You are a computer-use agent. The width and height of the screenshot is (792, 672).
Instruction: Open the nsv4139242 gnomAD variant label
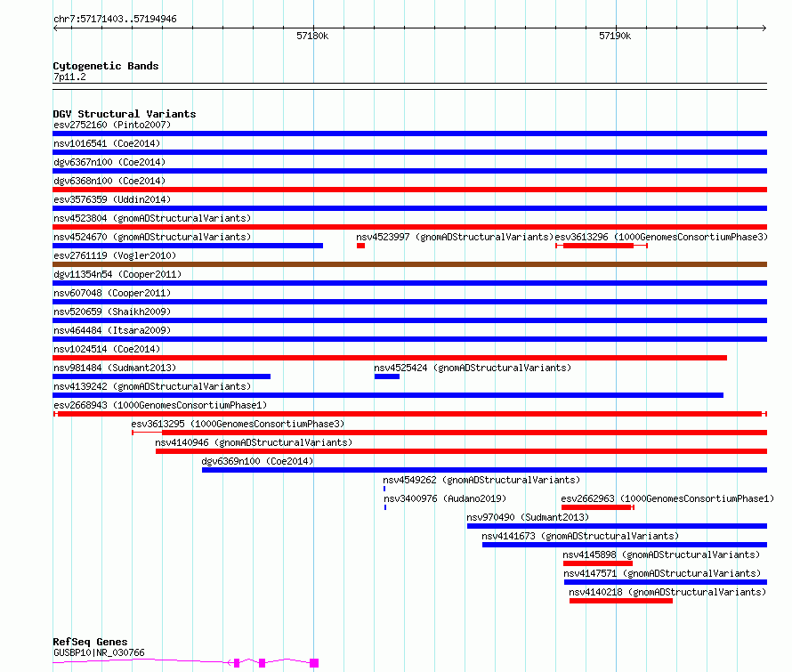152,386
